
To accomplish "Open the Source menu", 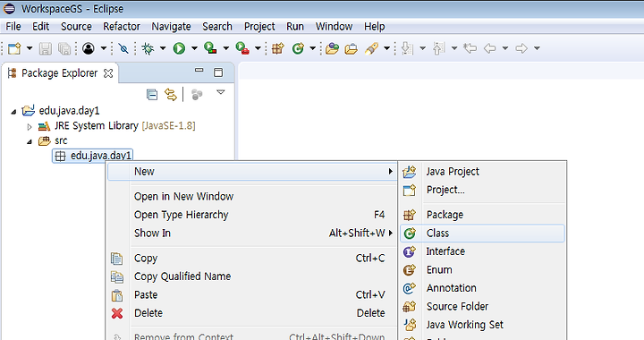I will click(x=76, y=26).
